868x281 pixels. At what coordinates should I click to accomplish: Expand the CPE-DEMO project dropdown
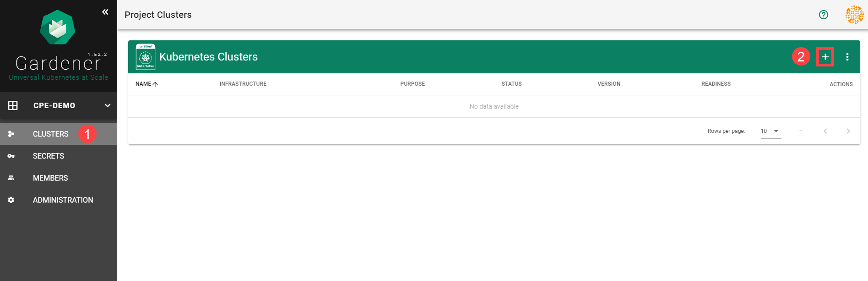(x=108, y=105)
